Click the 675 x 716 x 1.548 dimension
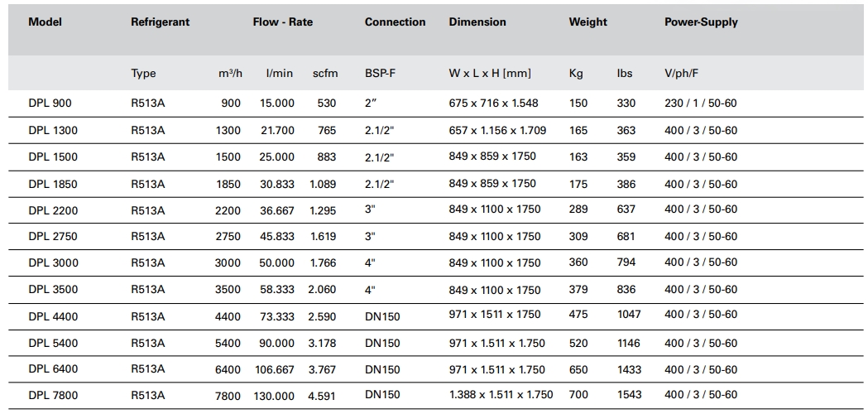Image resolution: width=868 pixels, height=414 pixels. pyautogui.click(x=493, y=103)
